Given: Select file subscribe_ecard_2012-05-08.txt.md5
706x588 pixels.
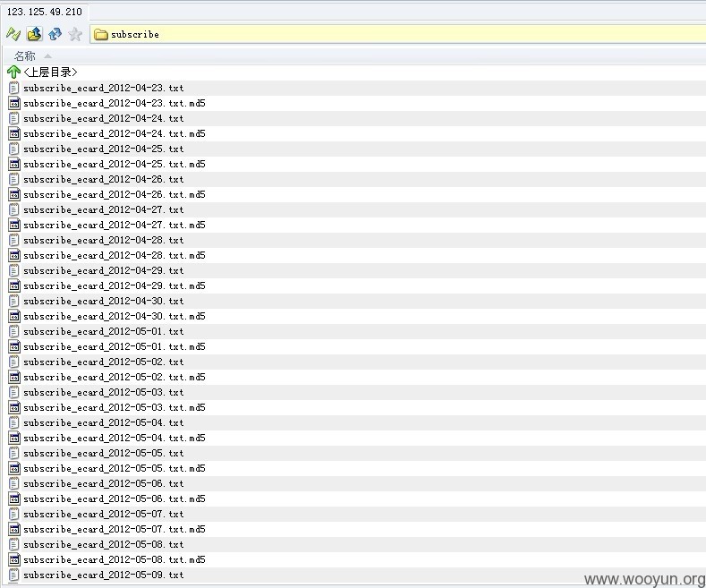Looking at the screenshot, I should [115, 560].
